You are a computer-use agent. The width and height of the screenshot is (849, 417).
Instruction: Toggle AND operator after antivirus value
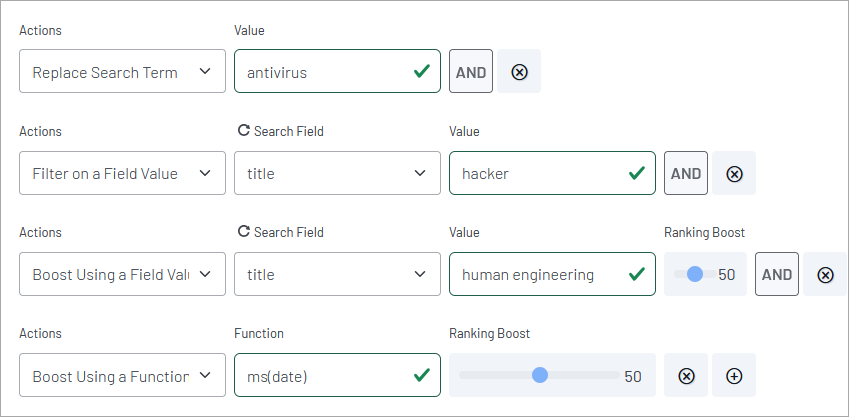click(471, 72)
